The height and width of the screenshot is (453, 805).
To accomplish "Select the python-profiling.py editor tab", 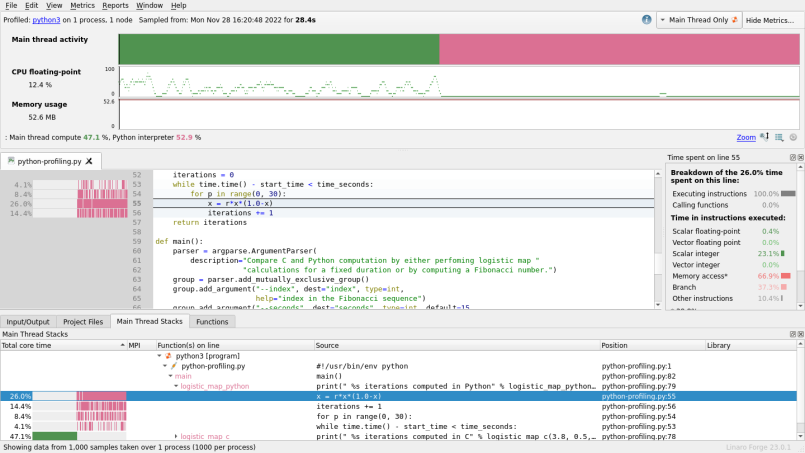I will coord(49,161).
